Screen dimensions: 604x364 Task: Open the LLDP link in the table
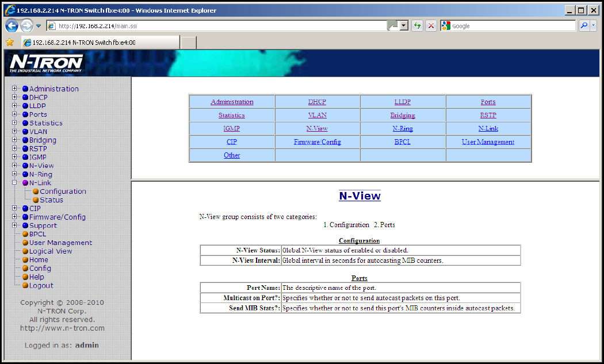[403, 102]
